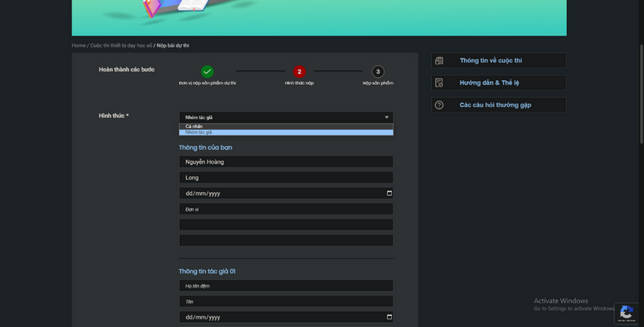Click the Nguyễn Hoàng name field
The image size is (644, 327).
click(286, 162)
